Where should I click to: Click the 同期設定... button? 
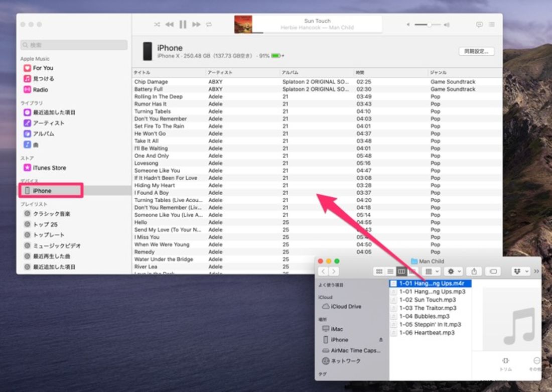click(476, 51)
